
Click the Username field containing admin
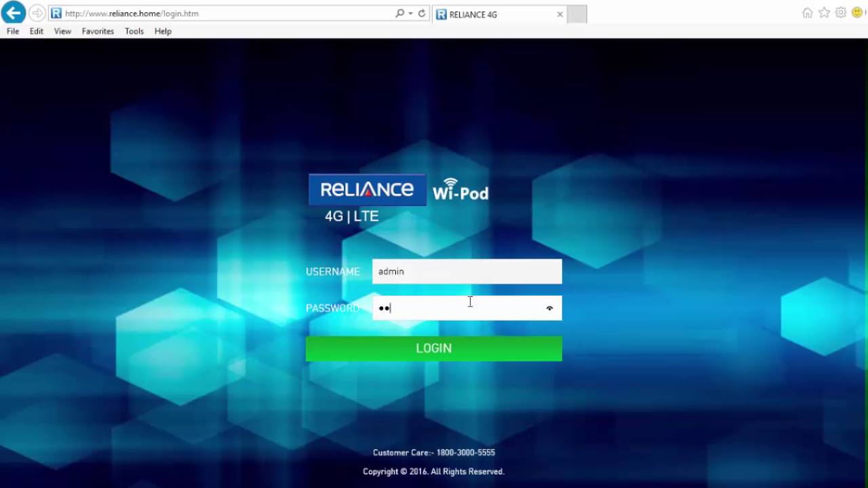coord(467,271)
